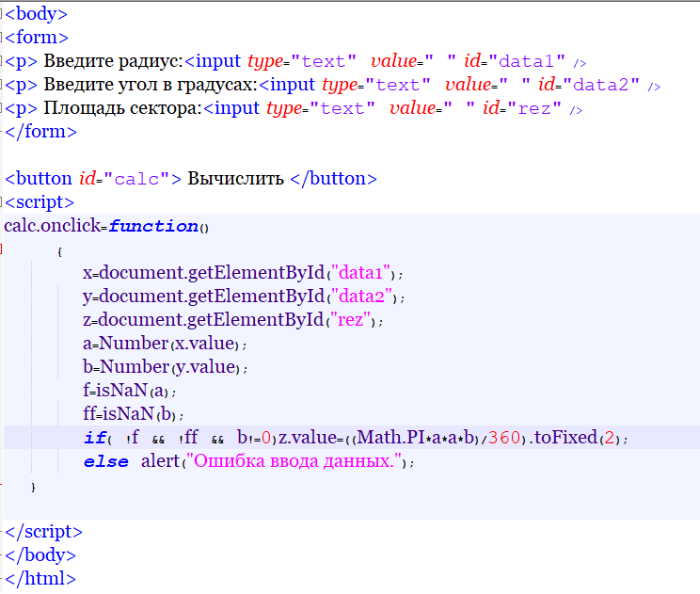Click the Вычислить button label text
This screenshot has height=594, width=700.
tap(236, 179)
